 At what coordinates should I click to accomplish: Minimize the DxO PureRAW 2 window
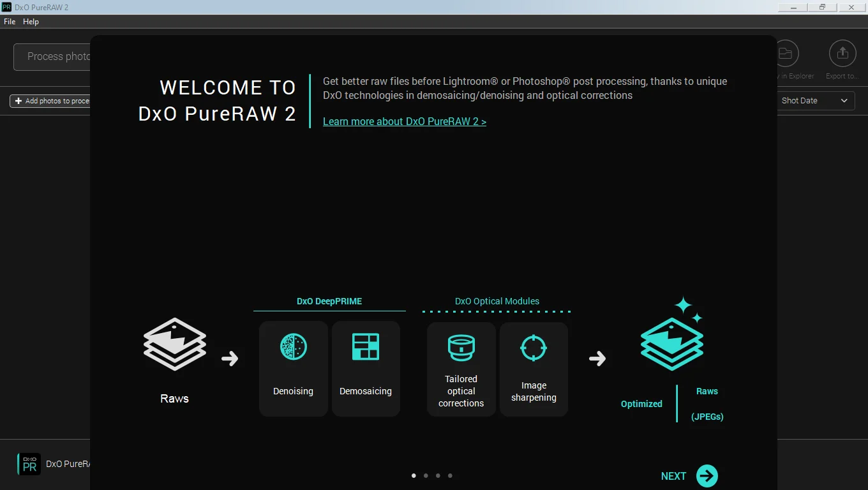[x=793, y=7]
